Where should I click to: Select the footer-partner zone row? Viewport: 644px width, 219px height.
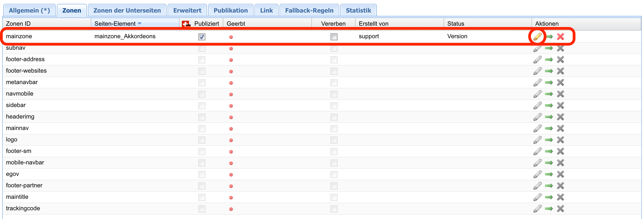pyautogui.click(x=322, y=186)
